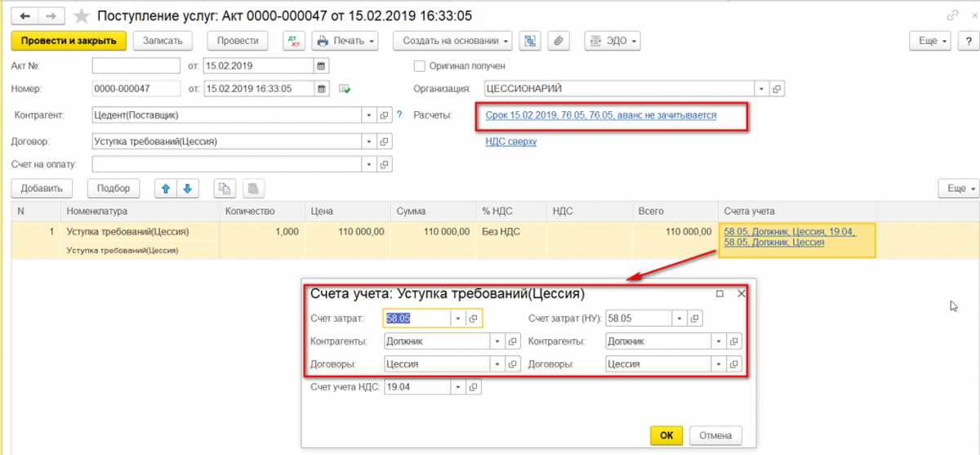Click Провести и закрыть button

(69, 40)
